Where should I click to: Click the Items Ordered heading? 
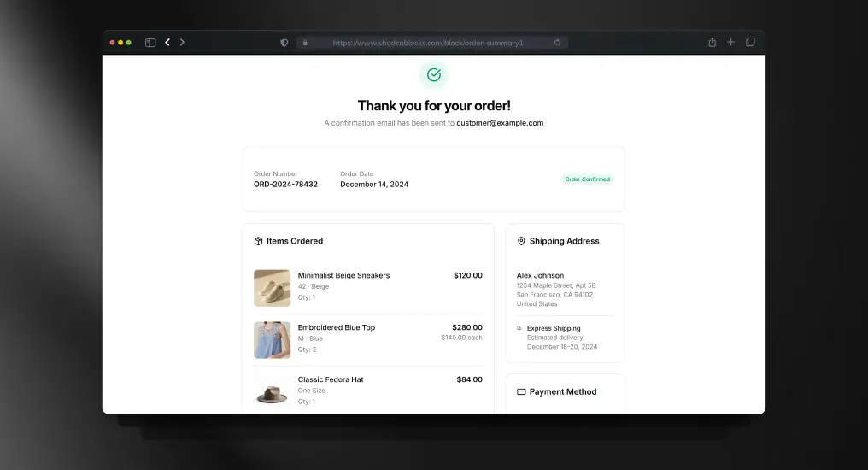(295, 241)
